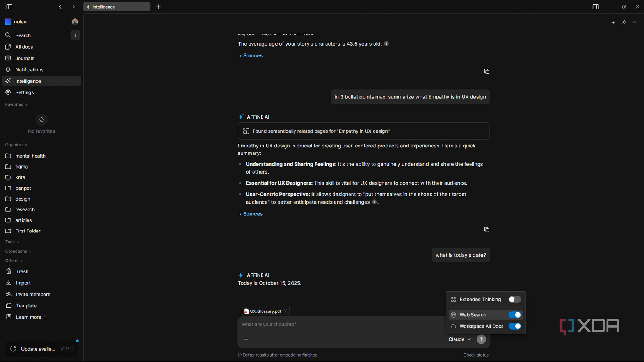Add attachment using plus in chat box
The image size is (644, 362).
(x=246, y=339)
